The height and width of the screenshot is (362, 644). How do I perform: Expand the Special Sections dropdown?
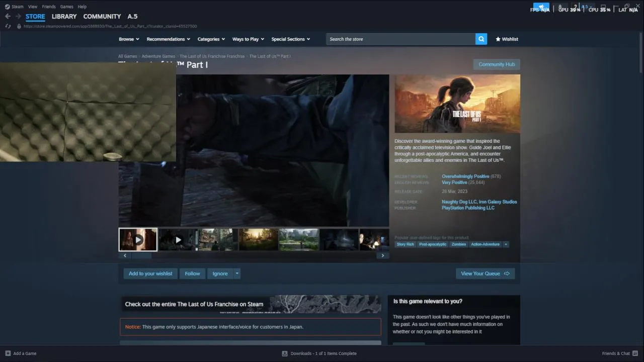pos(290,39)
